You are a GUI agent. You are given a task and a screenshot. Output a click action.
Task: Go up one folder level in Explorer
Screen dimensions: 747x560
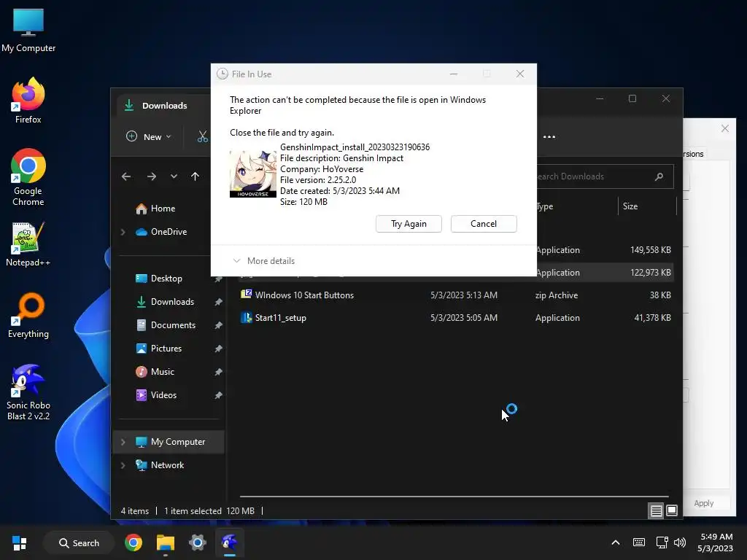pos(195,176)
